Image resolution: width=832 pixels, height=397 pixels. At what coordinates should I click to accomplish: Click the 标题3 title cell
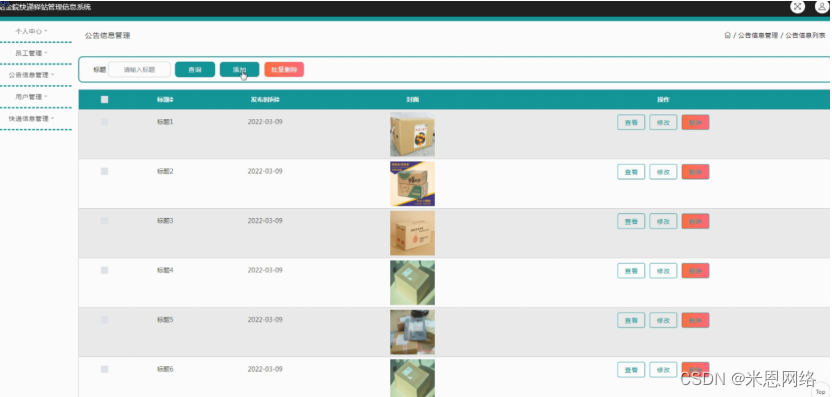(165, 221)
